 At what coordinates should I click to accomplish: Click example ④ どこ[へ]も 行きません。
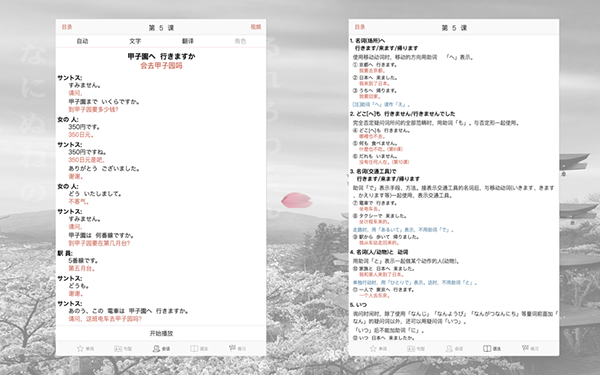tap(382, 130)
